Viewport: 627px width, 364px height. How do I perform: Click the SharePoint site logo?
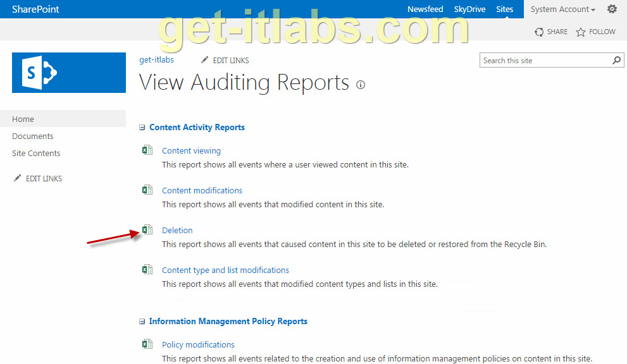click(69, 73)
